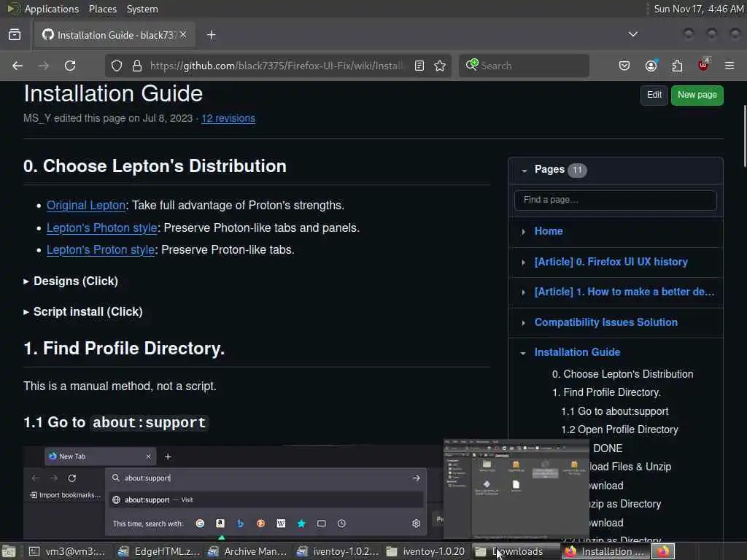Viewport: 747px width, 560px height.
Task: Open the list all tabs dropdown
Action: (632, 34)
